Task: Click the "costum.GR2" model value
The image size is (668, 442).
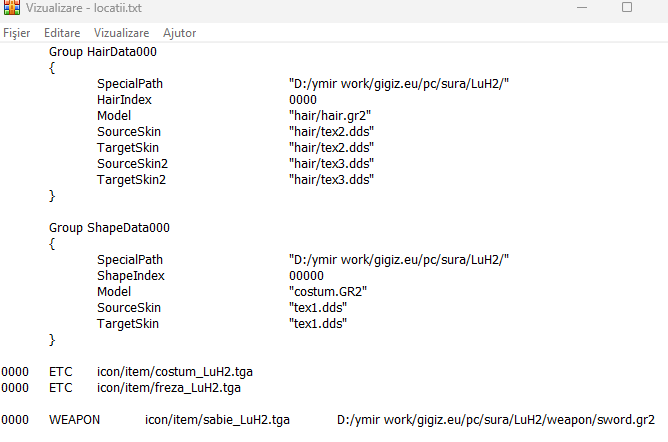Action: click(328, 291)
